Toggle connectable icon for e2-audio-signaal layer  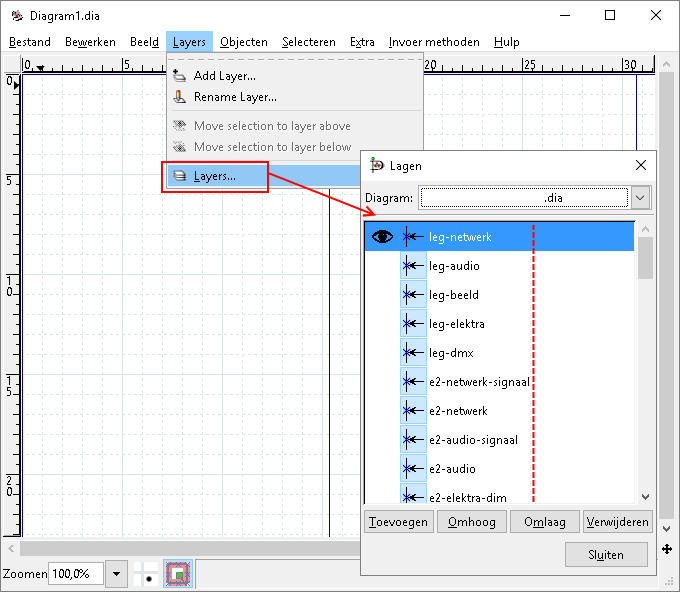pos(413,440)
